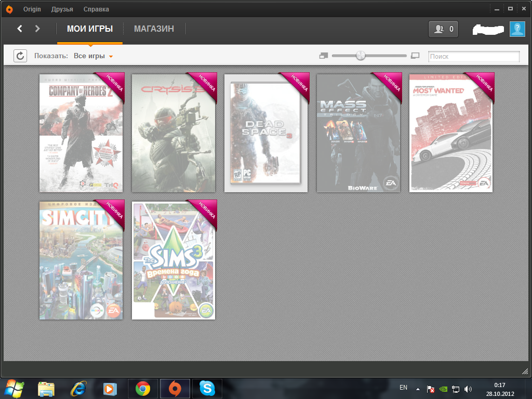Launch Internet Explorer from taskbar

[x=78, y=389]
